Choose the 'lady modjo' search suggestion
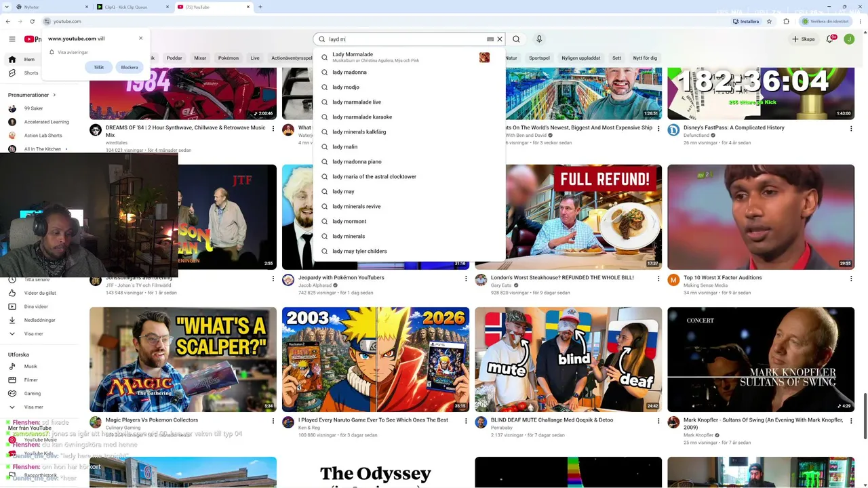The height and width of the screenshot is (488, 868). [409, 87]
